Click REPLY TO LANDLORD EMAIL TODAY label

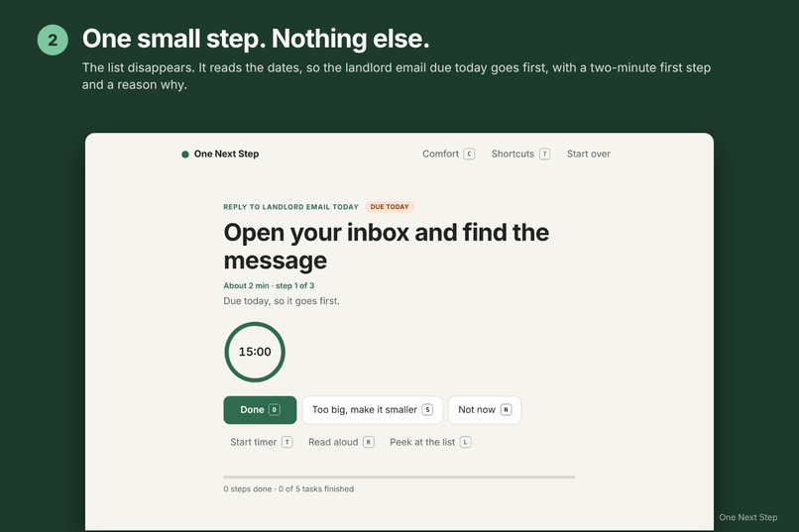291,207
